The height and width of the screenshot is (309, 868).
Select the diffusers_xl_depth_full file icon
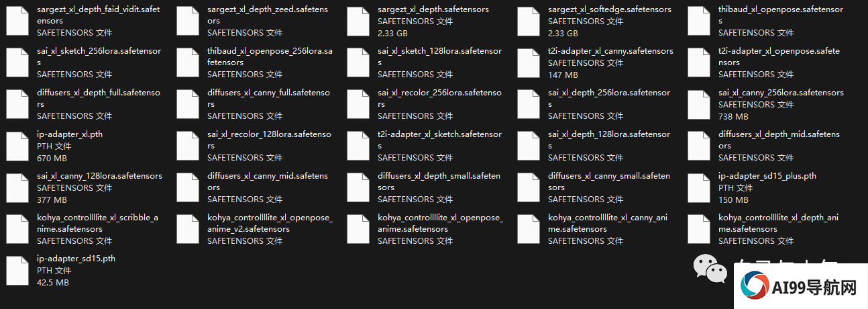[17, 104]
